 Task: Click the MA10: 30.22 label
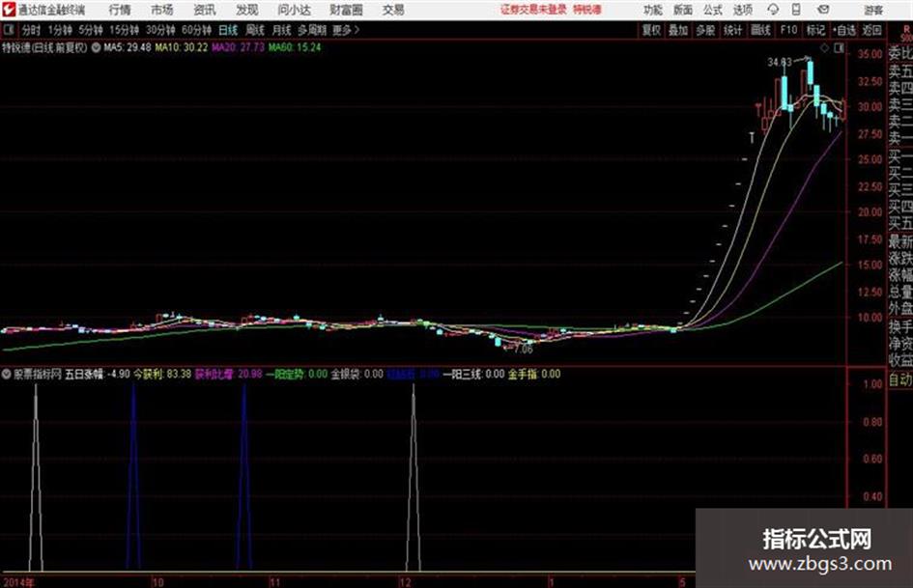(181, 47)
